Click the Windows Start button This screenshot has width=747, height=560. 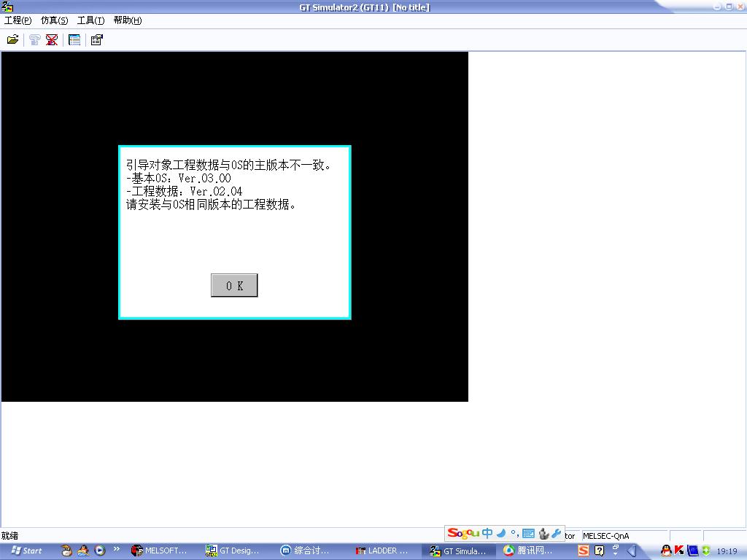(x=26, y=551)
